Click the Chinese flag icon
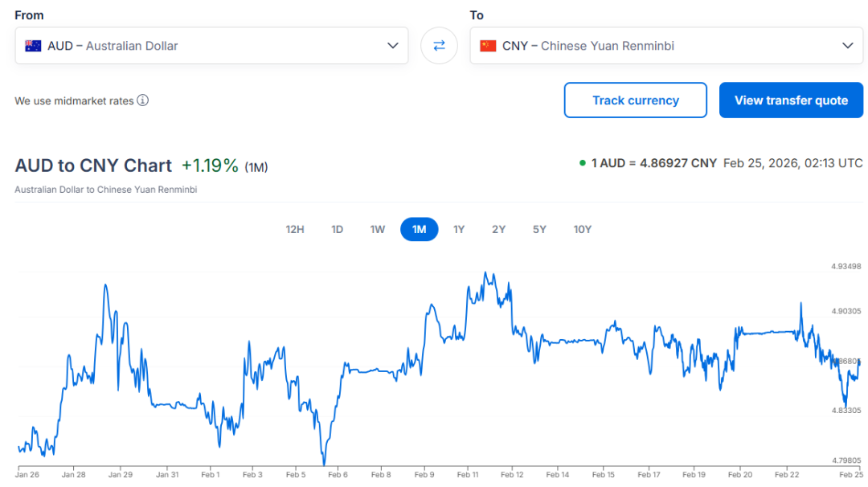The image size is (868, 487). [x=488, y=46]
